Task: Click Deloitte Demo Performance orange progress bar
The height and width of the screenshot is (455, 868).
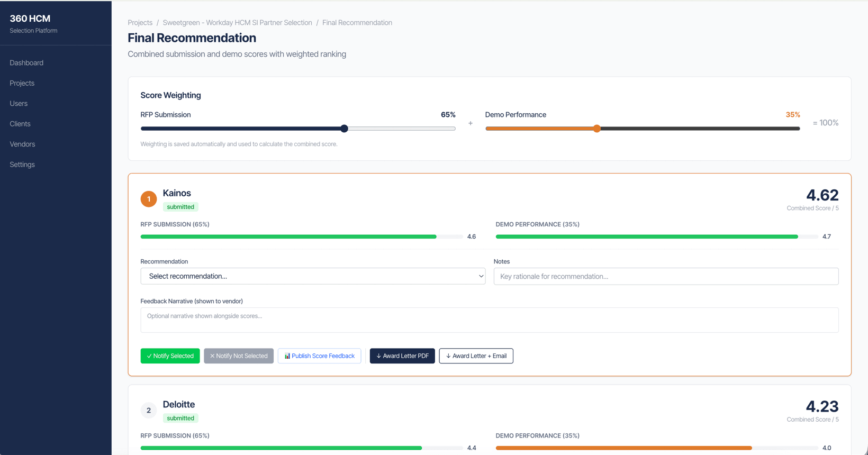Action: 623,448
